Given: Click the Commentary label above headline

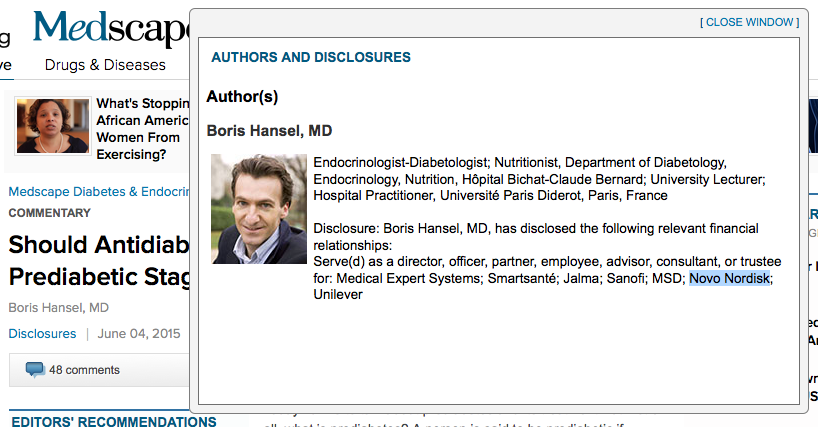Looking at the screenshot, I should (49, 213).
